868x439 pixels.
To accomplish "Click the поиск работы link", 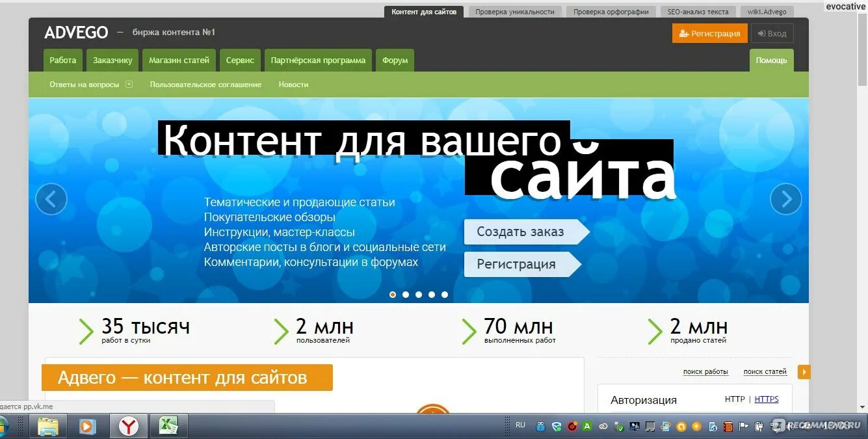I will 705,371.
